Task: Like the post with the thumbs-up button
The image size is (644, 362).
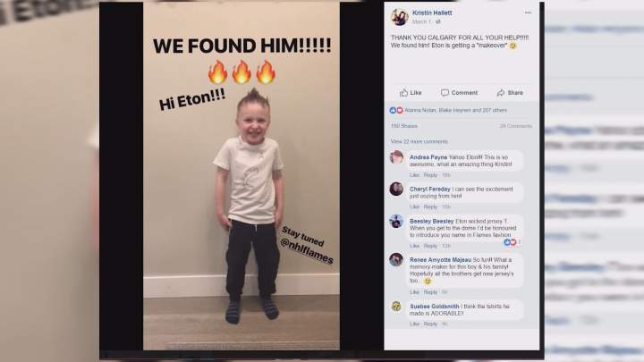Action: click(411, 93)
